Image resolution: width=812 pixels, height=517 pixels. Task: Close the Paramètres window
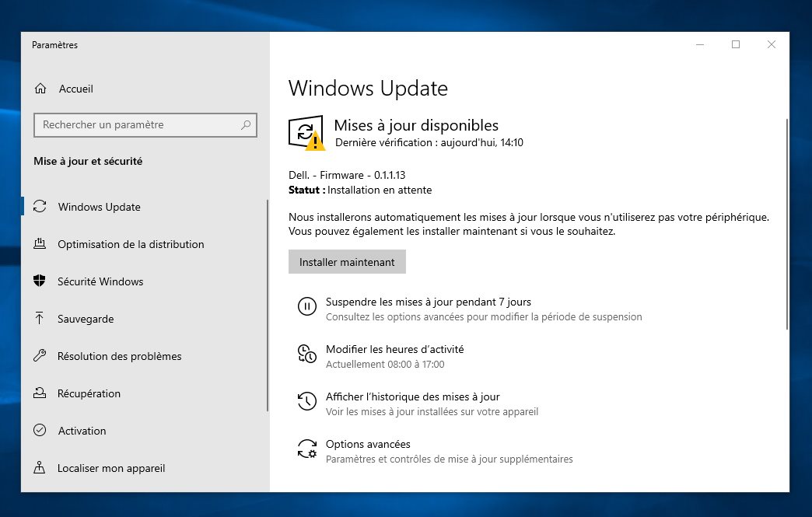coord(771,44)
